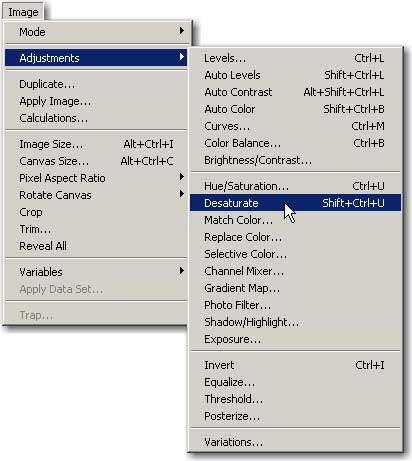The image size is (412, 461).
Task: Click Invert in the submenu
Action: (x=295, y=365)
